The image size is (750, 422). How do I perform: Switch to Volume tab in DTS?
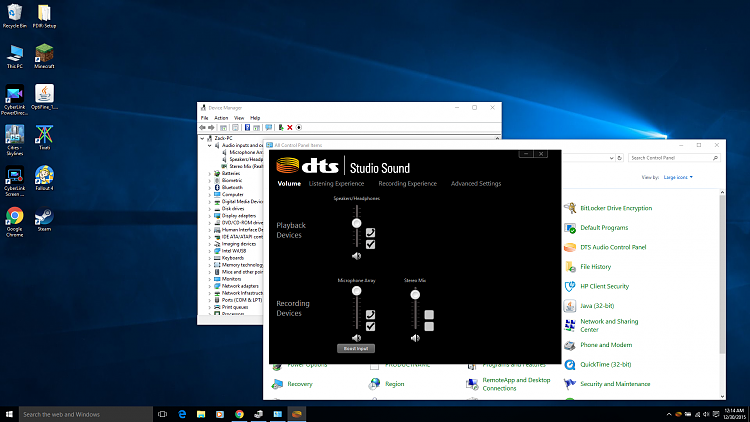click(x=289, y=184)
